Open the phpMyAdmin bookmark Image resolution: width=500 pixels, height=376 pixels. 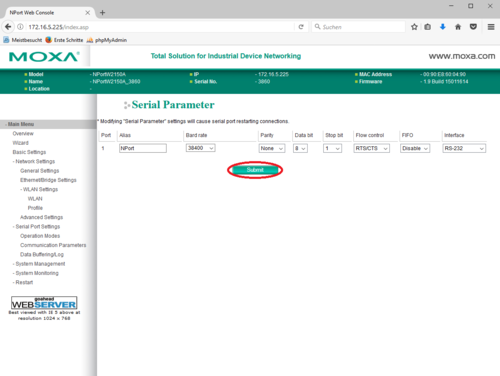point(107,40)
